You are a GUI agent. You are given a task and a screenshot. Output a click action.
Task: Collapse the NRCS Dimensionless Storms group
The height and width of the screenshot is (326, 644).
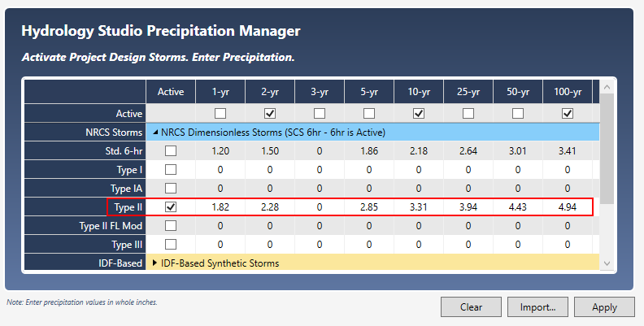155,133
